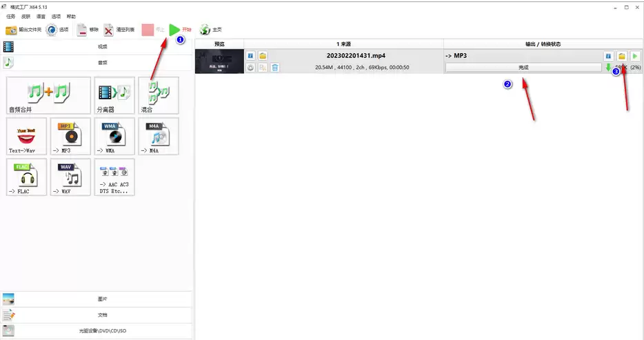Open the 帮助 help menu
644x340 pixels.
71,17
